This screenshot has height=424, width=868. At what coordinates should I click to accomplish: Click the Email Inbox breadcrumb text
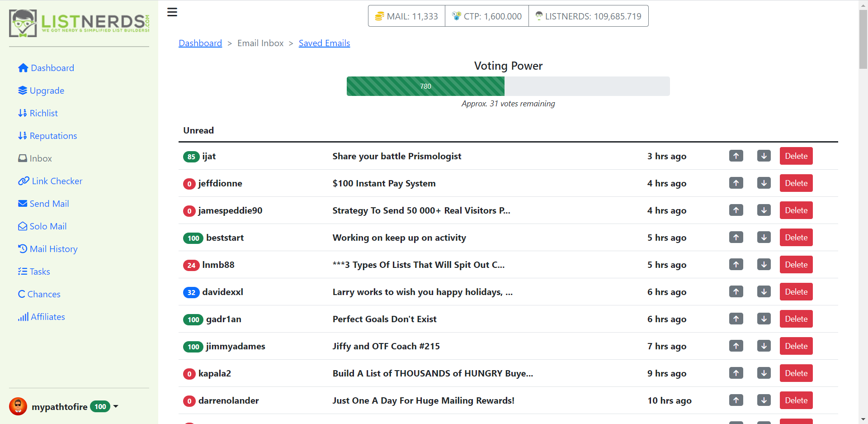260,43
